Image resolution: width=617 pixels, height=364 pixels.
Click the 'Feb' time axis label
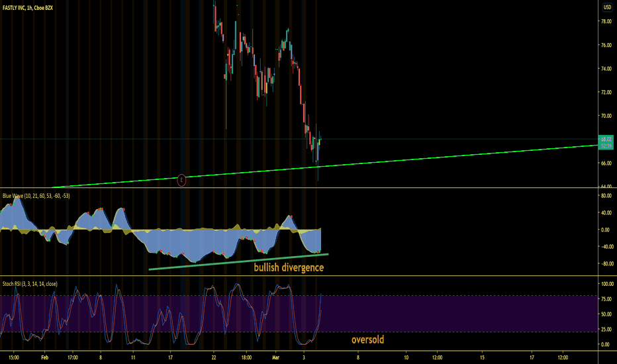44,357
